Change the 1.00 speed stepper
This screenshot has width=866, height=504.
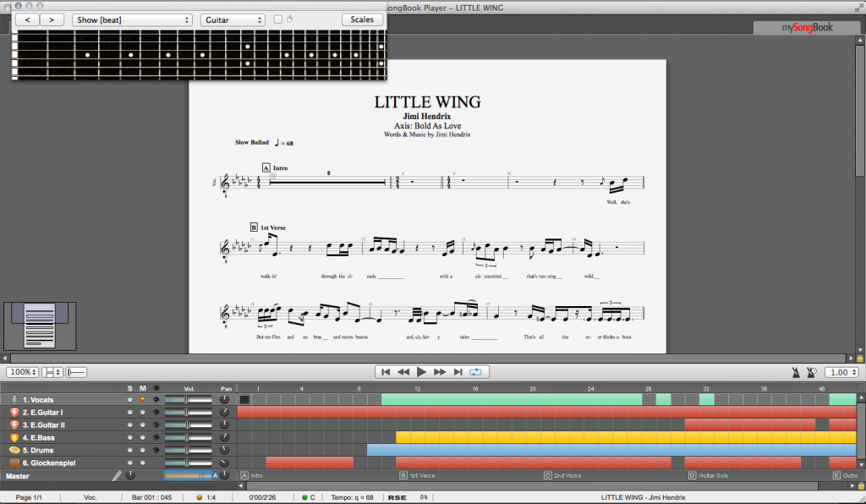pyautogui.click(x=841, y=372)
